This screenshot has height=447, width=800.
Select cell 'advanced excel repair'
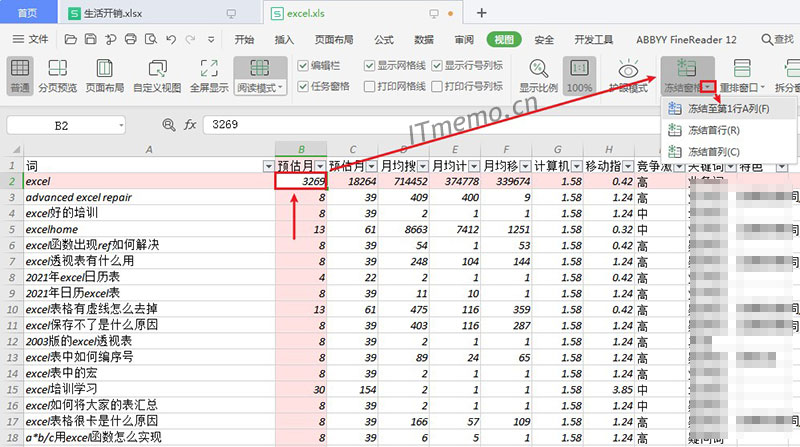149,197
